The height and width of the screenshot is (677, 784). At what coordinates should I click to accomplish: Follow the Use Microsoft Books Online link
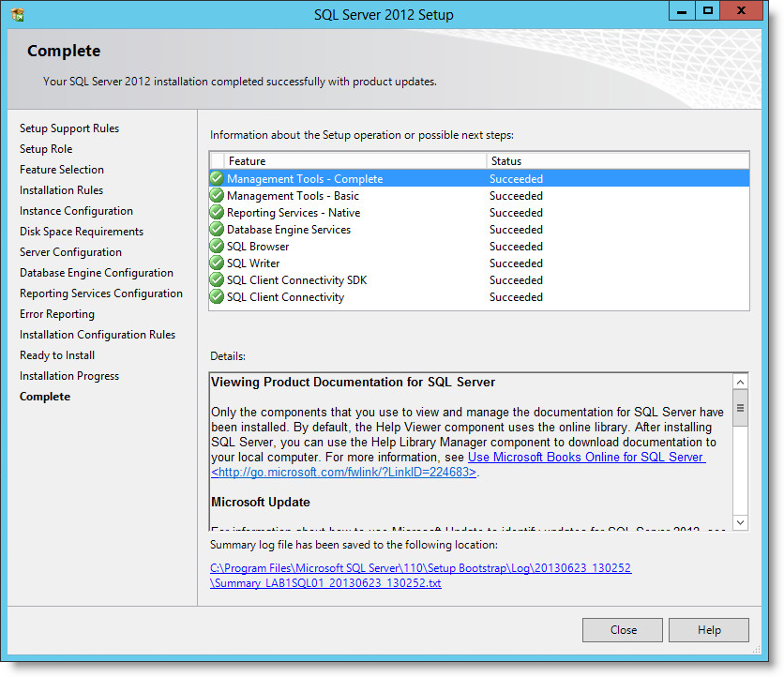pyautogui.click(x=587, y=457)
